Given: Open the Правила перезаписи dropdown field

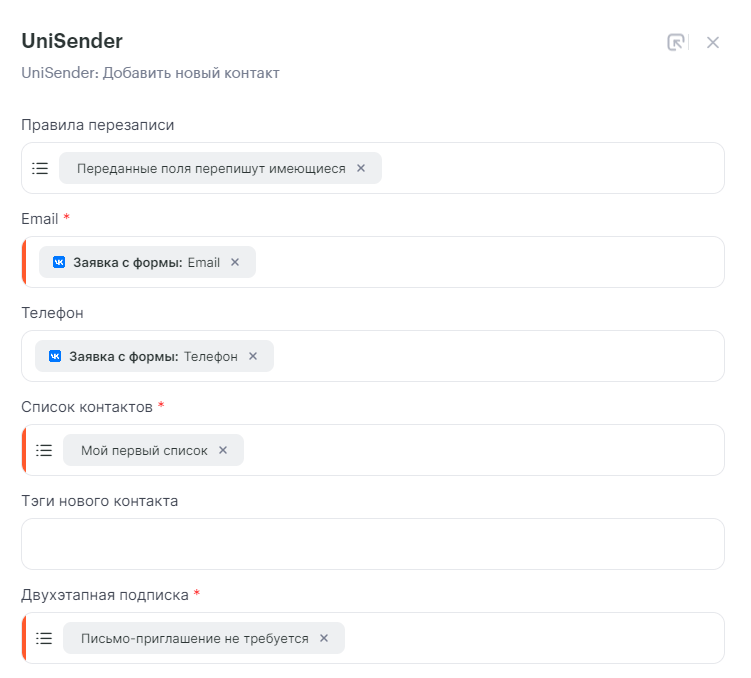Looking at the screenshot, I should (373, 168).
